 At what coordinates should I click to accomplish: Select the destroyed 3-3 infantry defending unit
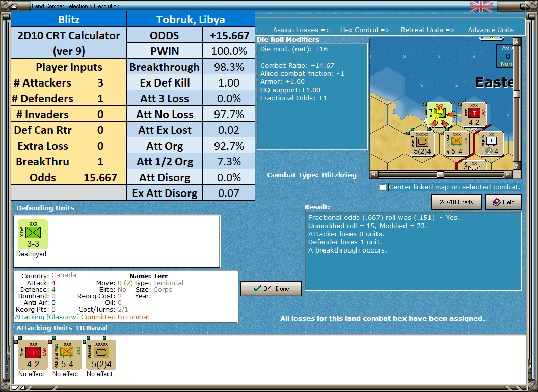33,235
